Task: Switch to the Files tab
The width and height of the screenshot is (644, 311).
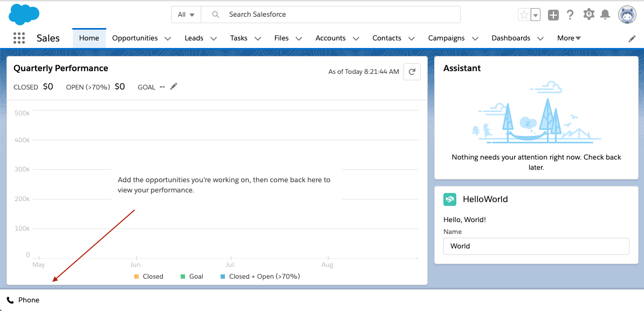Action: click(282, 38)
